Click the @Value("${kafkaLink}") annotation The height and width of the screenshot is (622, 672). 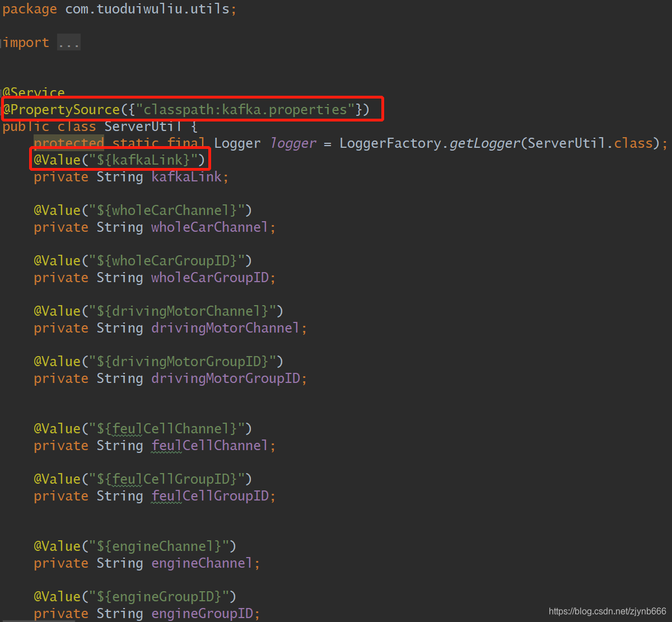tap(120, 160)
